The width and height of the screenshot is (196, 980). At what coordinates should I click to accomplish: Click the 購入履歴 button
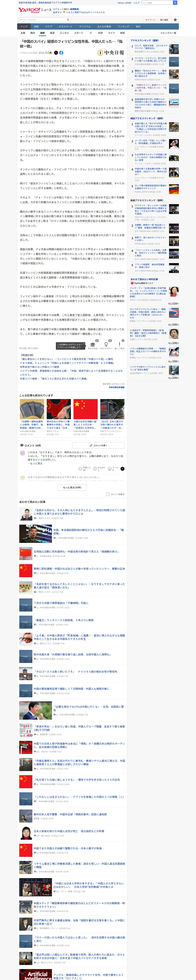pyautogui.click(x=164, y=20)
